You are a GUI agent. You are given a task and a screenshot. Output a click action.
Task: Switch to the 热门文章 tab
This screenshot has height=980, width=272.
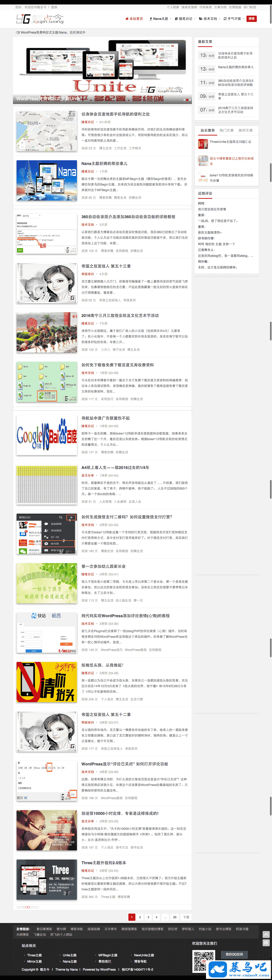(226, 131)
